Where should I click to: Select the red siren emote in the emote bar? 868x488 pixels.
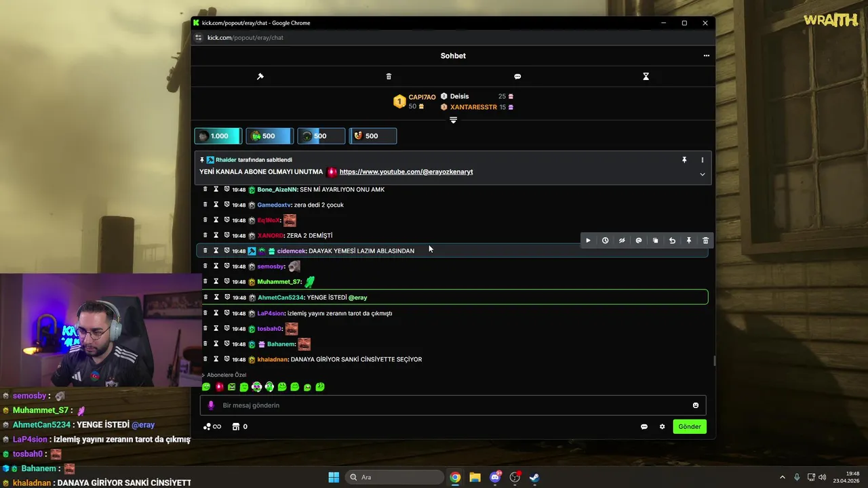[x=219, y=387]
